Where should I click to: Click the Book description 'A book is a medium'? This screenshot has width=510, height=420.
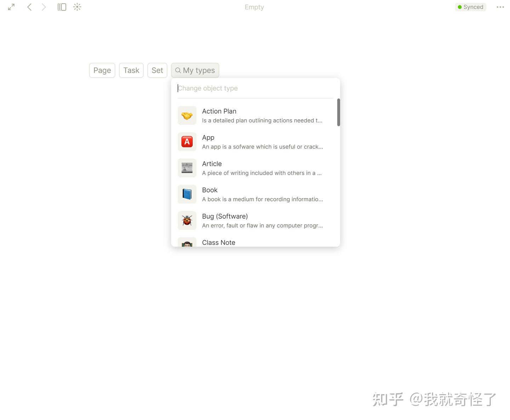(262, 199)
